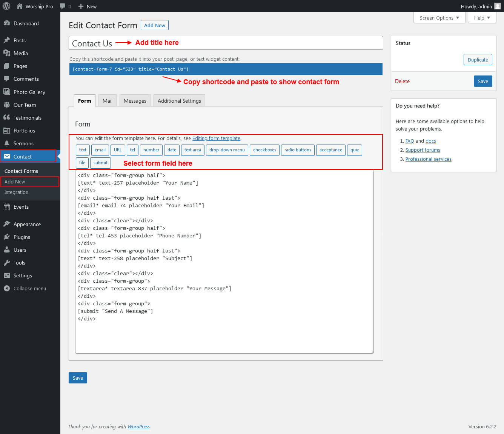Open the New content menu in admin bar
This screenshot has width=504, height=434.
click(x=88, y=6)
